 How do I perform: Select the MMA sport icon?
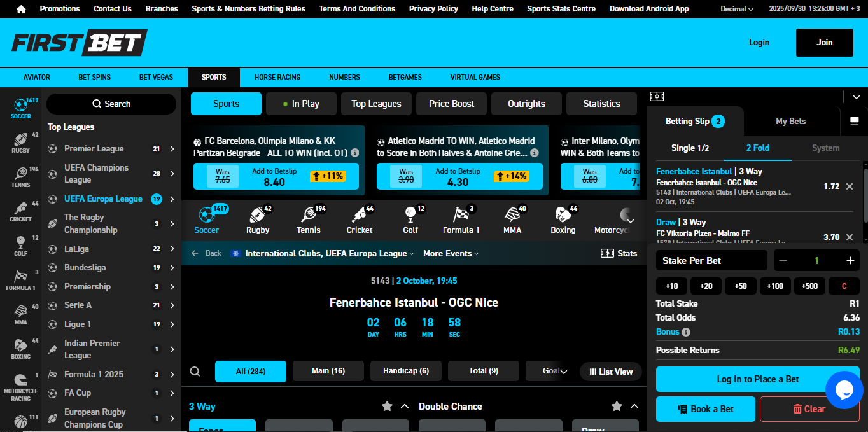[x=512, y=219]
